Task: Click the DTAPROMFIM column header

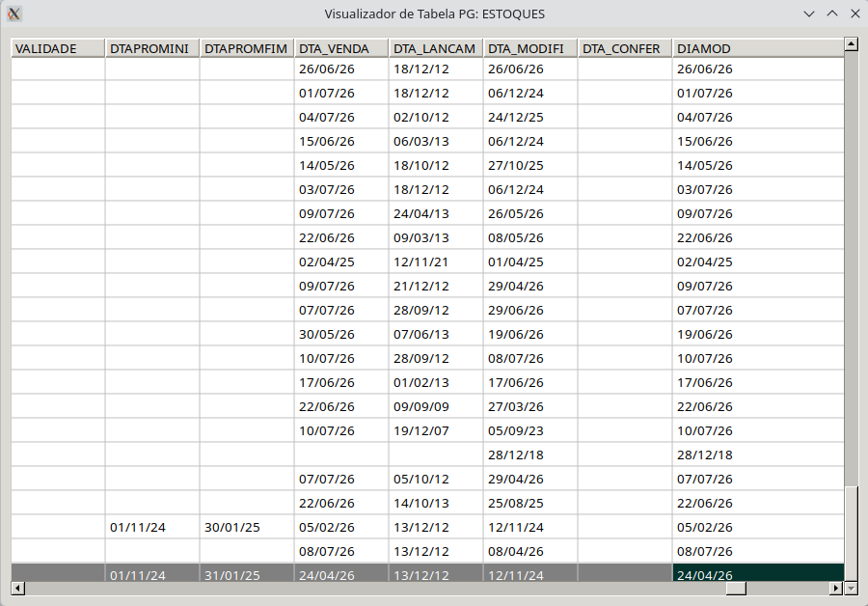Action: click(247, 49)
